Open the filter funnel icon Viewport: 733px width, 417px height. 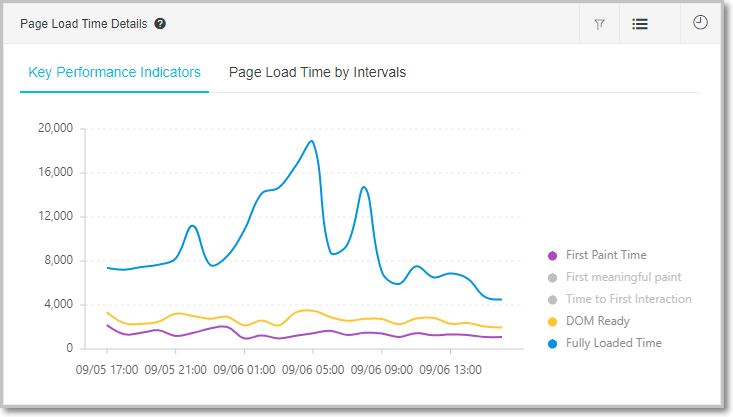point(599,24)
